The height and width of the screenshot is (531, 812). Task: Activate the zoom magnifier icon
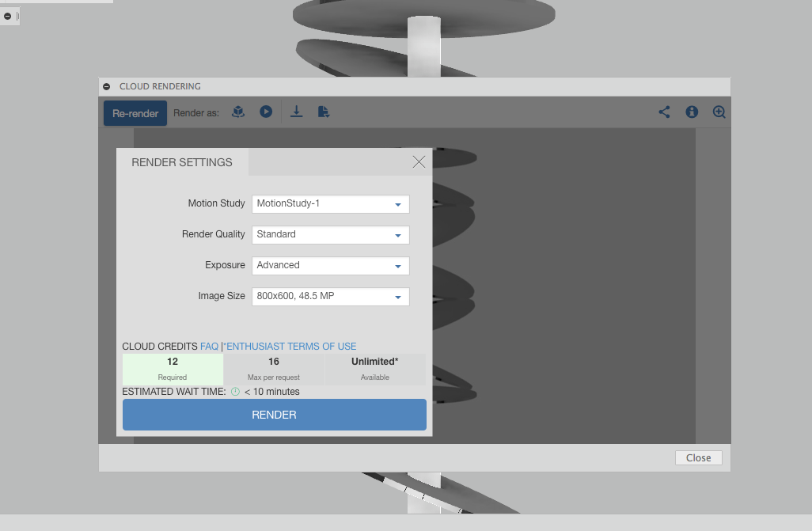pyautogui.click(x=719, y=112)
